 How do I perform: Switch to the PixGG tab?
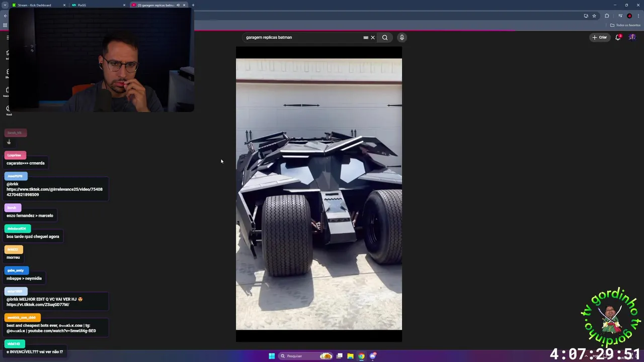tap(98, 5)
